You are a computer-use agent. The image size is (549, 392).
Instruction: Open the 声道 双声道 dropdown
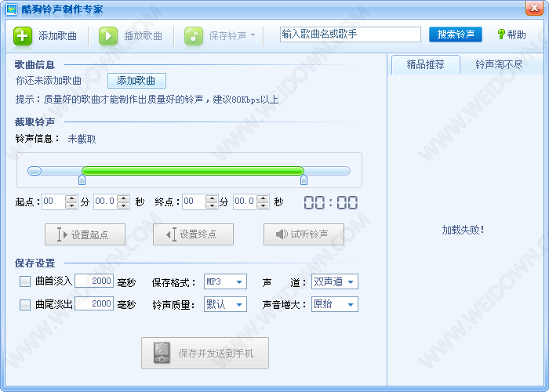click(x=335, y=281)
